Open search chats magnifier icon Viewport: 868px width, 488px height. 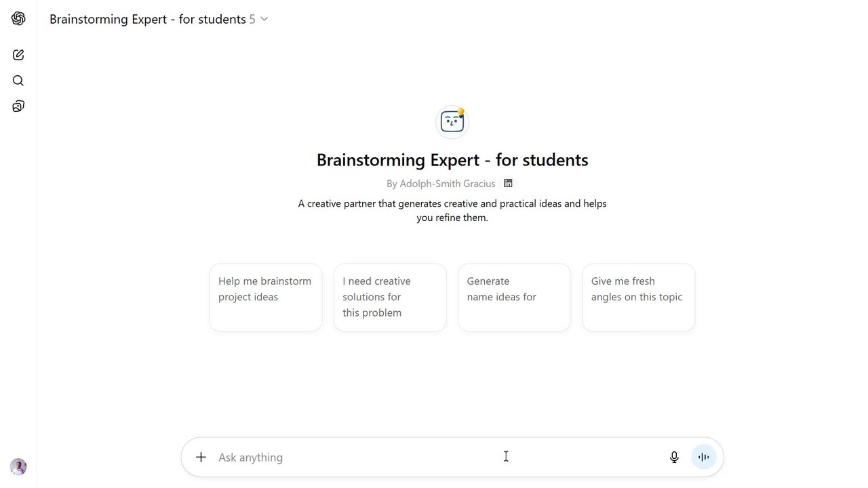(x=18, y=81)
